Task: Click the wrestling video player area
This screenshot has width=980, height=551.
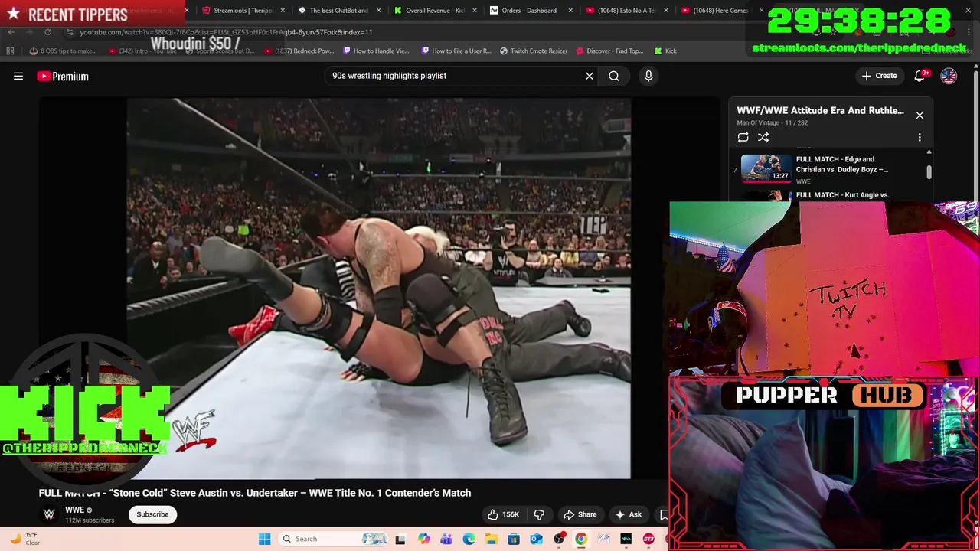Action: click(378, 288)
